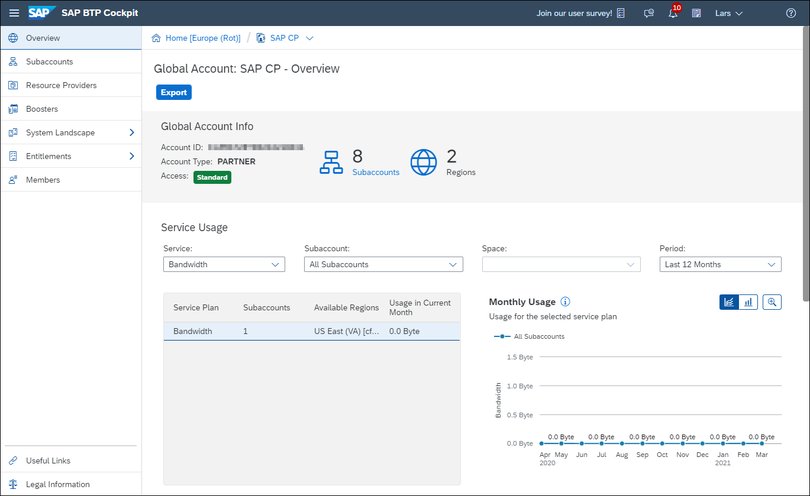Open Home [Europe (Rot)] breadcrumb link
This screenshot has height=496, width=810.
click(x=202, y=38)
